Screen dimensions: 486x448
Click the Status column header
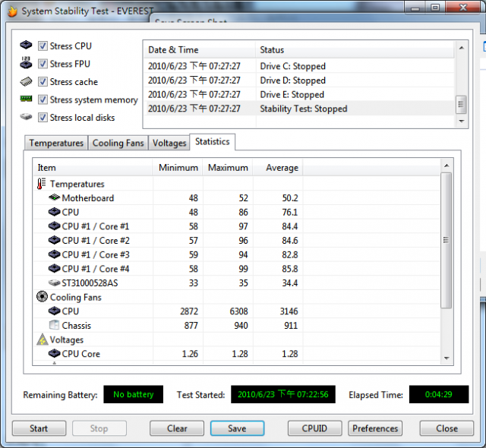click(x=355, y=49)
